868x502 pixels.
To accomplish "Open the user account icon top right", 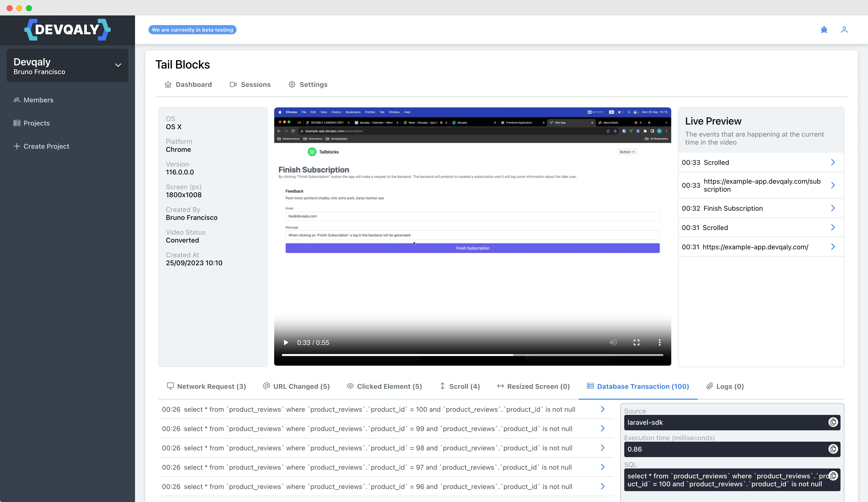I will pyautogui.click(x=845, y=30).
